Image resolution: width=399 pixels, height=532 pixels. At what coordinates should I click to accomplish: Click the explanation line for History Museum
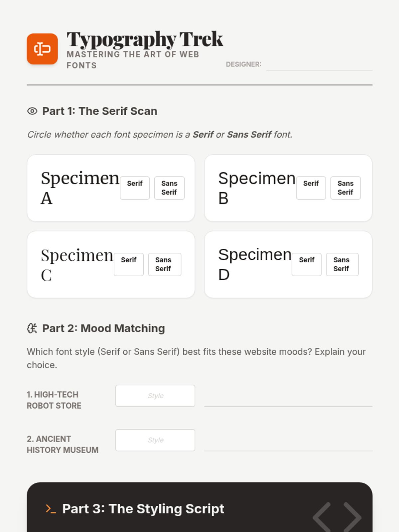pyautogui.click(x=288, y=444)
